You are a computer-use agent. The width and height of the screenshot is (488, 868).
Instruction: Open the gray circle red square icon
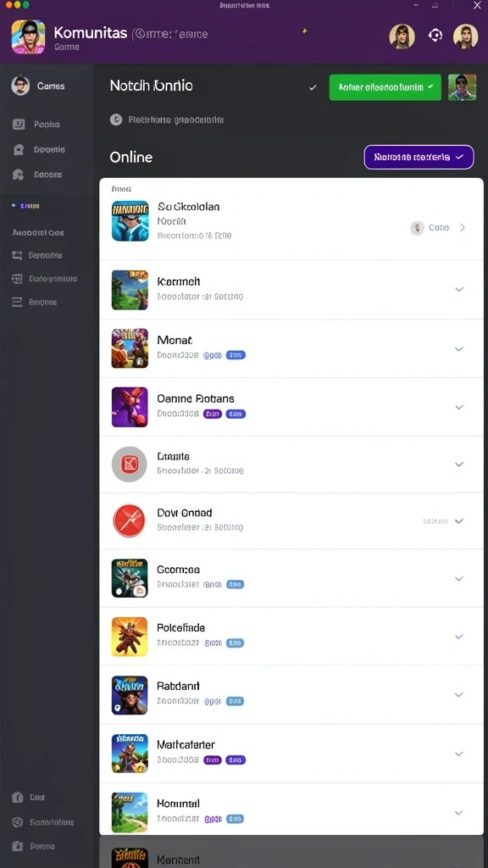pyautogui.click(x=129, y=464)
